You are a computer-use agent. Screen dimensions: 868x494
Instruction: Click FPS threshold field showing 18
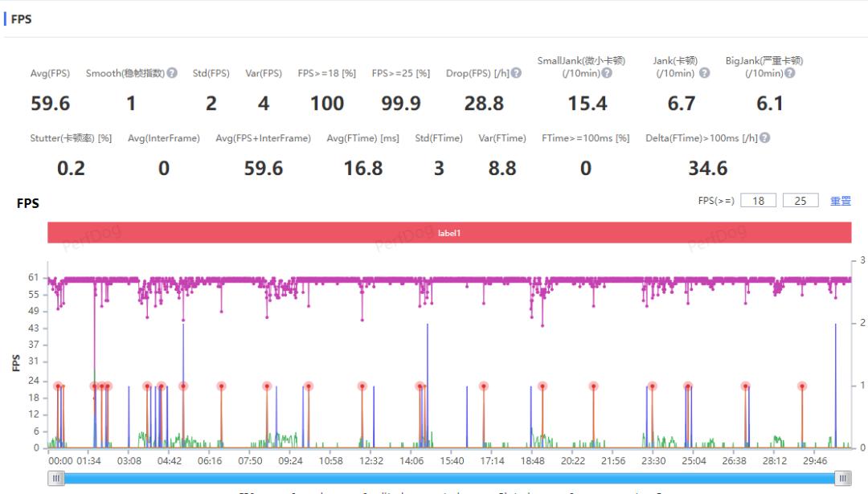tap(758, 201)
